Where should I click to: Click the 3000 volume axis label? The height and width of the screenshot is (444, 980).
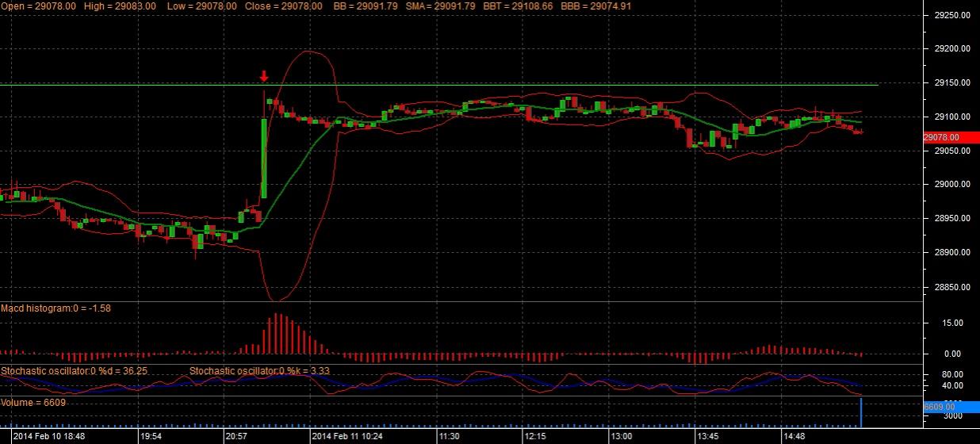[952, 416]
